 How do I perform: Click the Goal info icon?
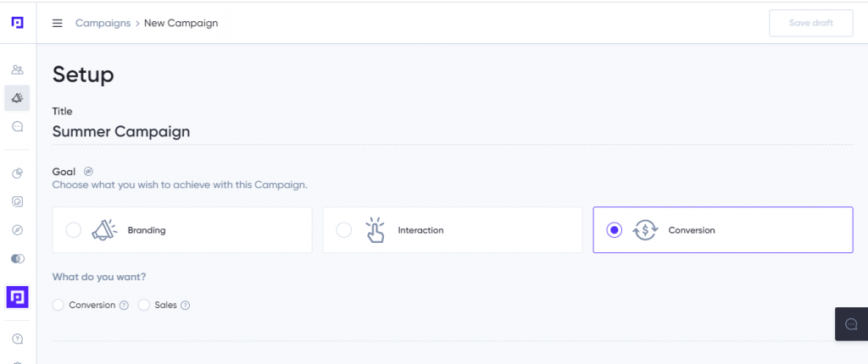(x=88, y=172)
